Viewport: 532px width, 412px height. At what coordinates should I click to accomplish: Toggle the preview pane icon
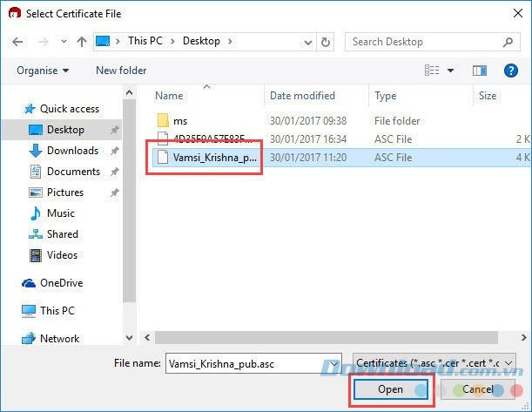[x=480, y=71]
